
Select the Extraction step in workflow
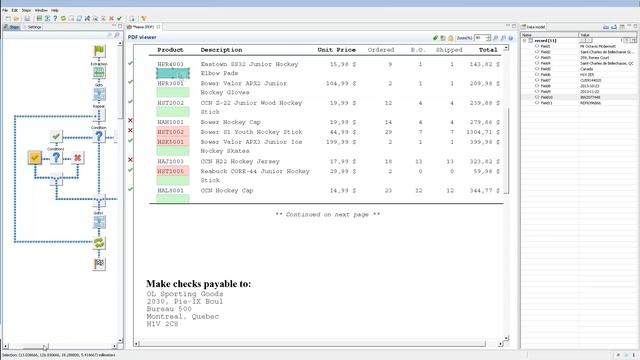click(x=99, y=73)
